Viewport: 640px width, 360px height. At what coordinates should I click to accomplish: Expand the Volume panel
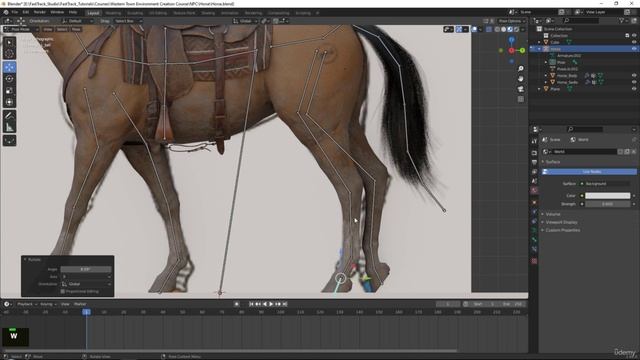click(x=553, y=214)
